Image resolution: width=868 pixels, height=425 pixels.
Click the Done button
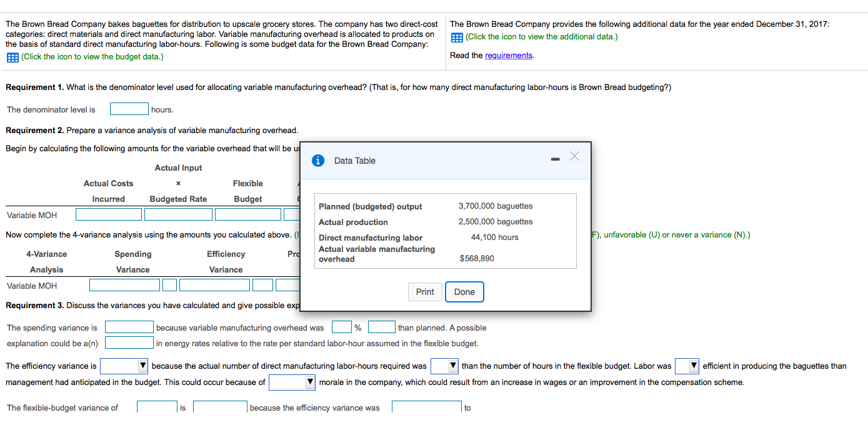464,292
